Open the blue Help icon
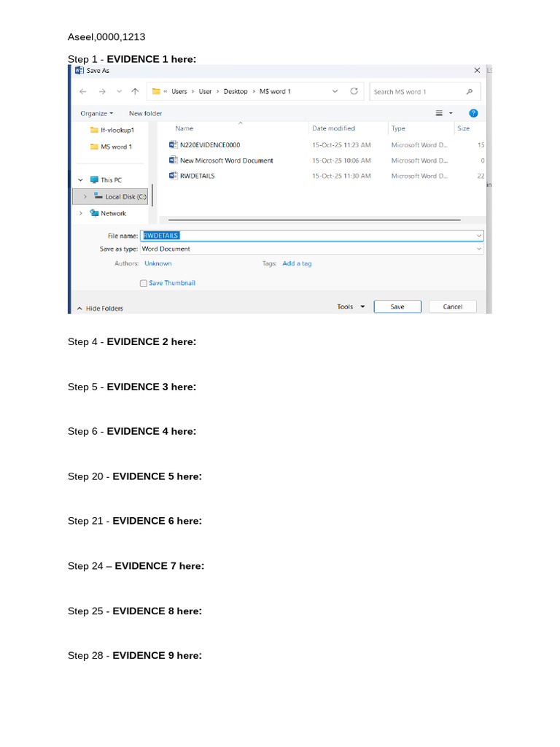This screenshot has width=560, height=747. click(x=473, y=113)
